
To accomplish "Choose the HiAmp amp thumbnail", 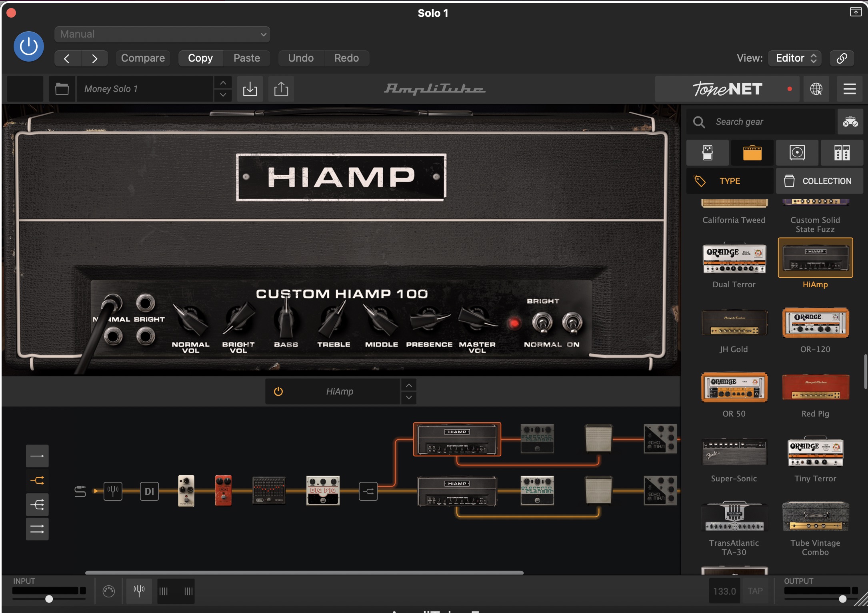I will [x=815, y=258].
